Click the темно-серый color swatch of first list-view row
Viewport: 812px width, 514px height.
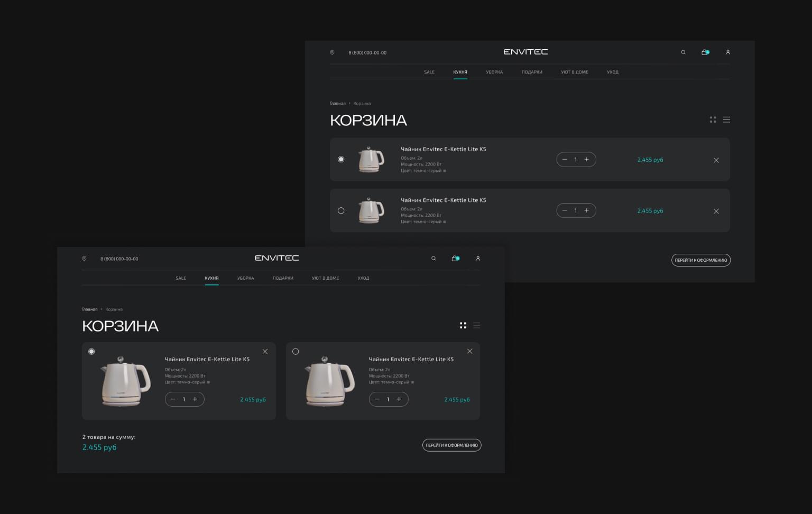coord(445,171)
